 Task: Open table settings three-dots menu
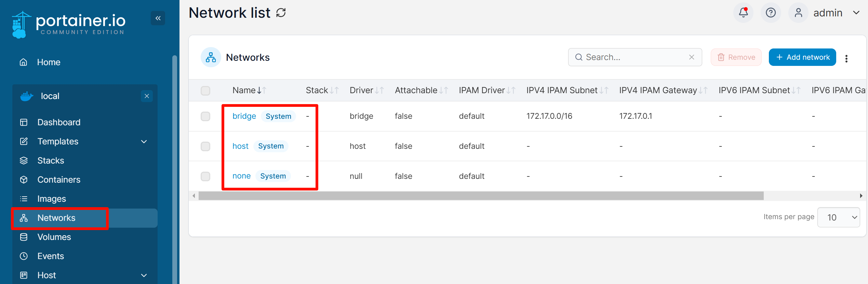pos(846,58)
